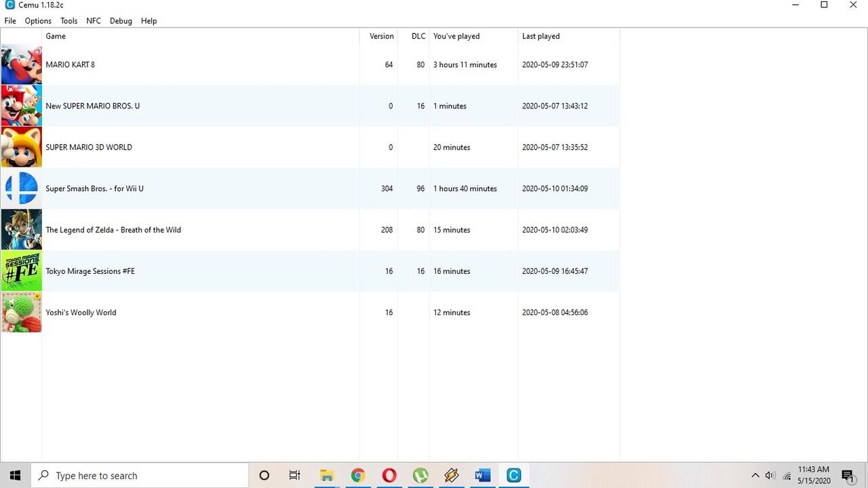This screenshot has height=488, width=868.
Task: Open File Explorer from the taskbar
Action: point(326,475)
